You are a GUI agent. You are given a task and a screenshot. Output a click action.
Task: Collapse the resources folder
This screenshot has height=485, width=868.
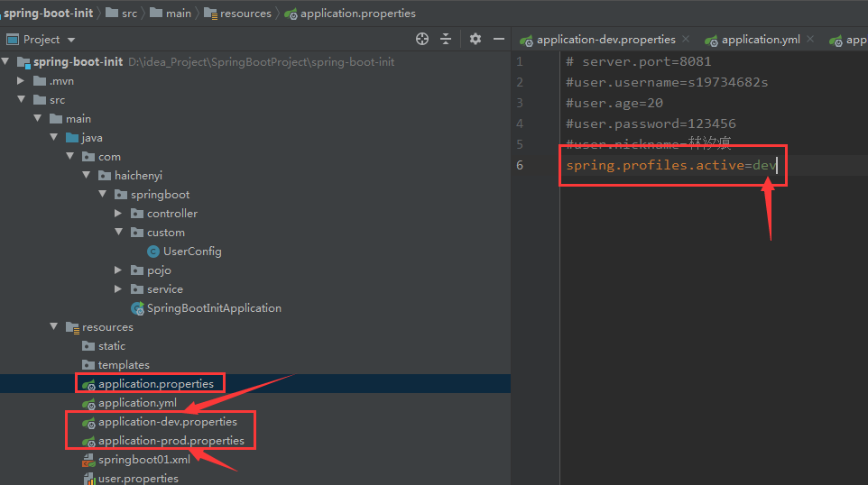(x=54, y=327)
